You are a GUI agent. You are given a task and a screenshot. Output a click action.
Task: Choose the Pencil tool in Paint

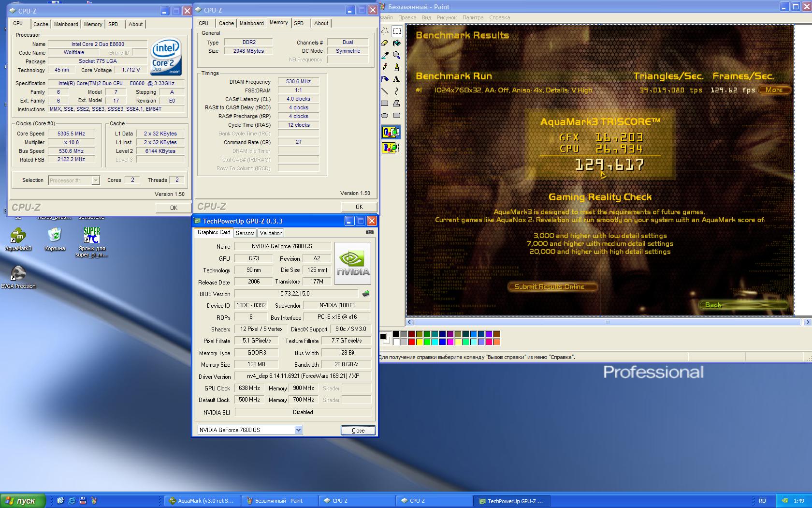(385, 67)
